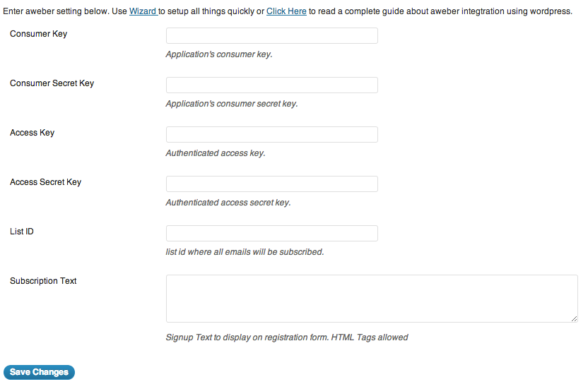This screenshot has width=588, height=389.
Task: Click the Consumer Secret Key label
Action: [x=52, y=83]
